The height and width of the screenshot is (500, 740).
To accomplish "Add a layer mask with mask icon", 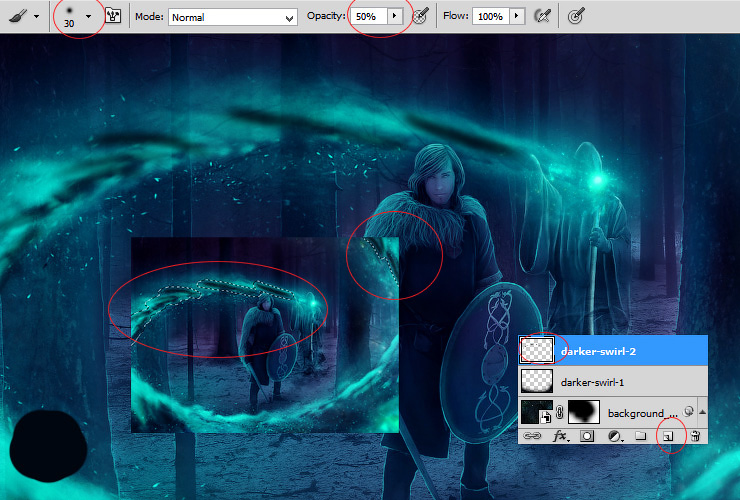I will (x=587, y=436).
